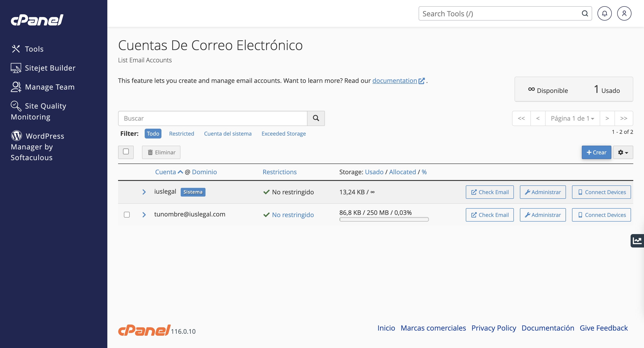Click the Buscar search input field

coord(212,118)
